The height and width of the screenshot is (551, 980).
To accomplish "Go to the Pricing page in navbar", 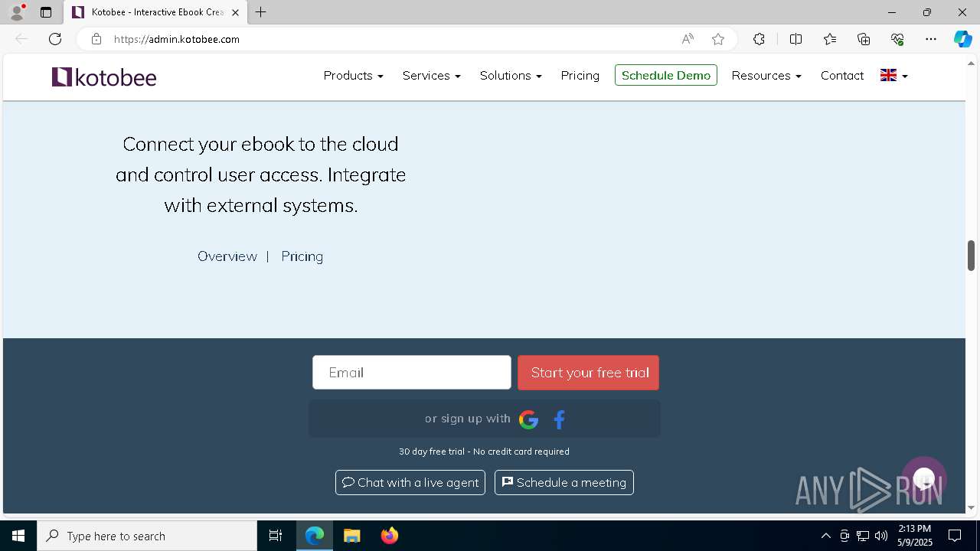I will 580,75.
